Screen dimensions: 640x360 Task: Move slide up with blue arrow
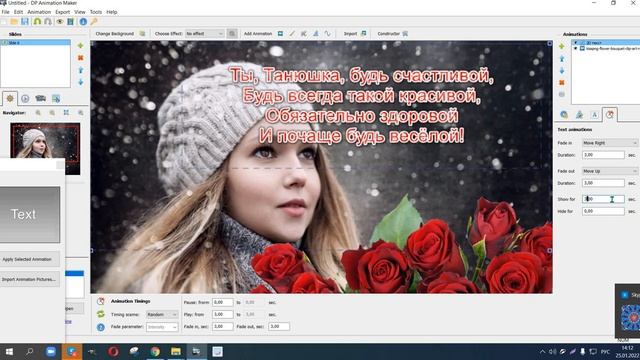click(x=81, y=70)
